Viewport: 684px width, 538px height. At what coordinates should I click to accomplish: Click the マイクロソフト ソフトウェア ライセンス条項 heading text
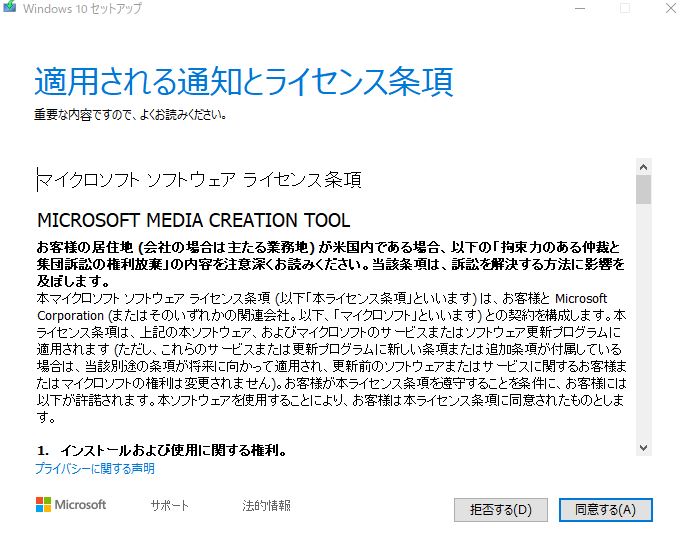pyautogui.click(x=200, y=180)
